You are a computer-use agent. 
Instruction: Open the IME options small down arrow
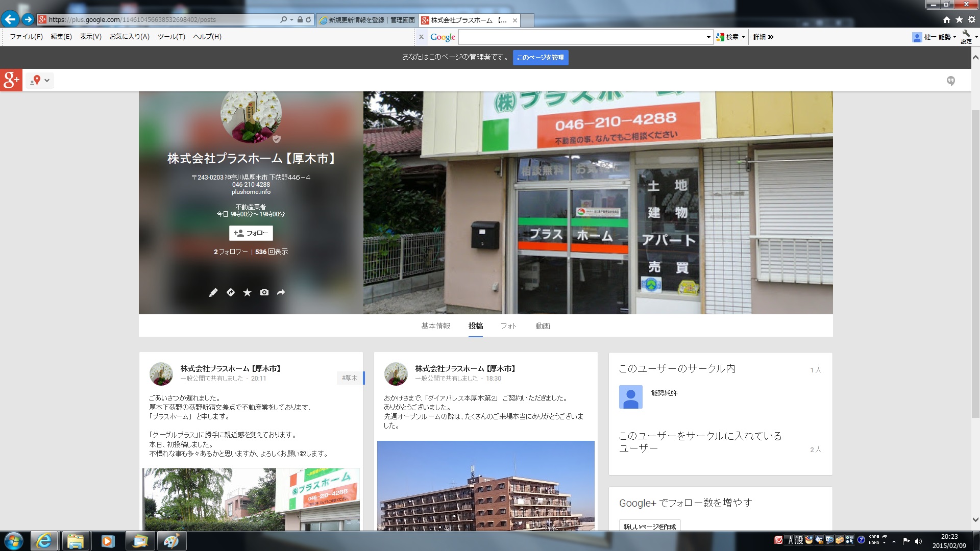click(885, 543)
